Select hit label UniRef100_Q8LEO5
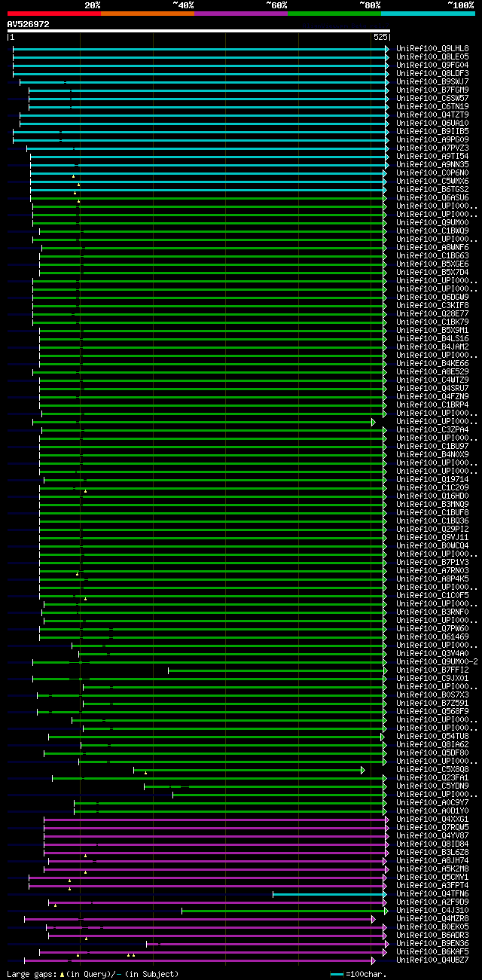The width and height of the screenshot is (482, 980). pyautogui.click(x=432, y=57)
